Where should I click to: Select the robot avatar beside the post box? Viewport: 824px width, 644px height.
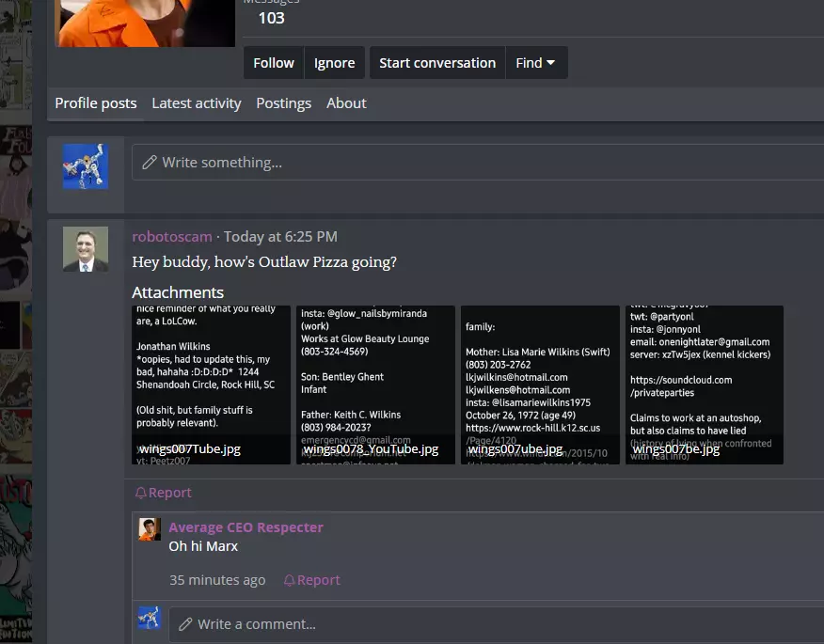pos(86,166)
